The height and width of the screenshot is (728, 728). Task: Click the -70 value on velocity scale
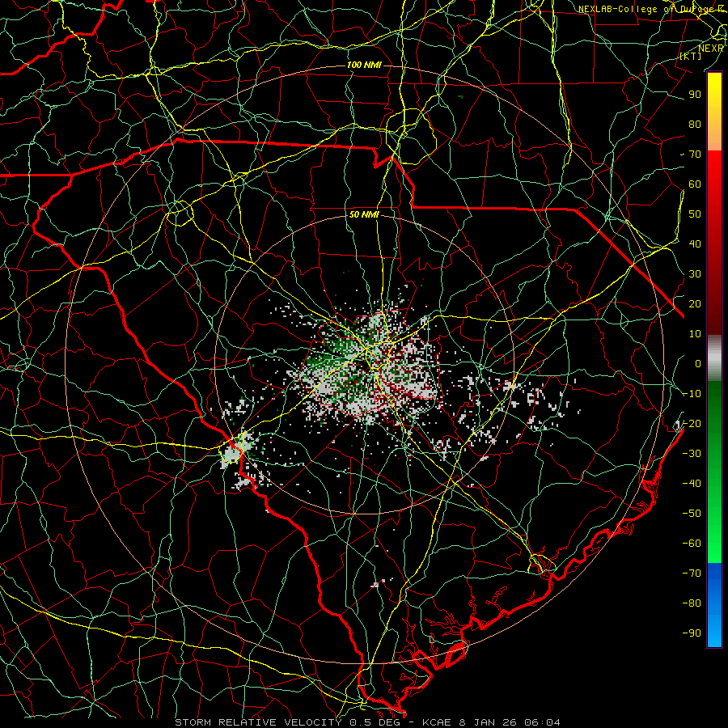[692, 574]
